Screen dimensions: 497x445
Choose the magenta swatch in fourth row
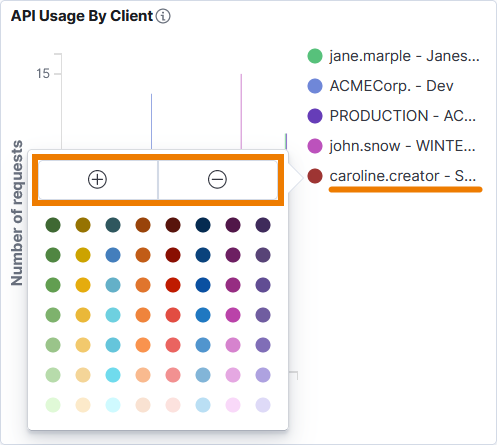(x=233, y=315)
